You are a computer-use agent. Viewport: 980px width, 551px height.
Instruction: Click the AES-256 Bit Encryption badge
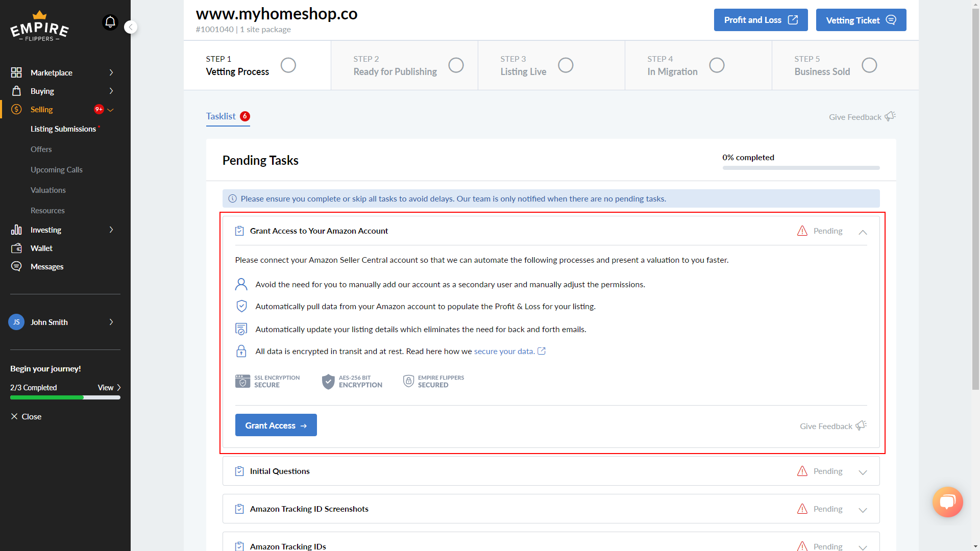pos(352,381)
